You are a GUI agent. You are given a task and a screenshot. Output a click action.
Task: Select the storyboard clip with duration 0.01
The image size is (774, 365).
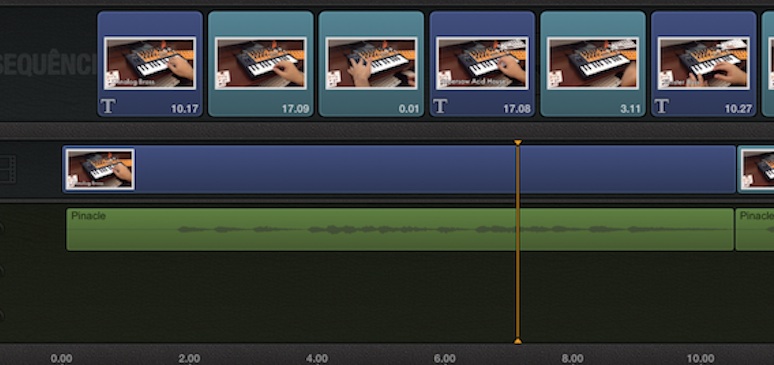371,64
